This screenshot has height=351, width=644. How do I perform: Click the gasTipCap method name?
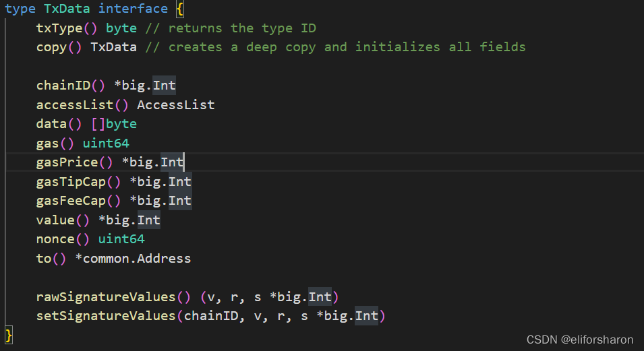(71, 181)
